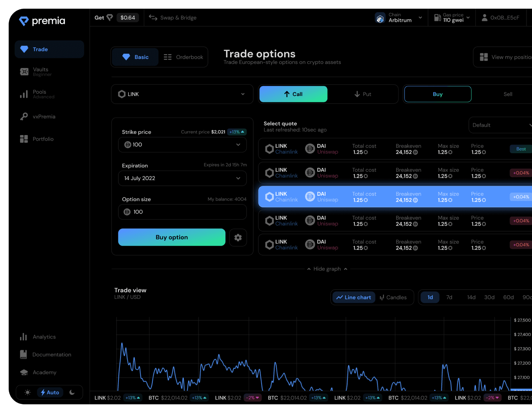532x413 pixels.
Task: Open the Trade section in sidebar
Action: pos(49,49)
